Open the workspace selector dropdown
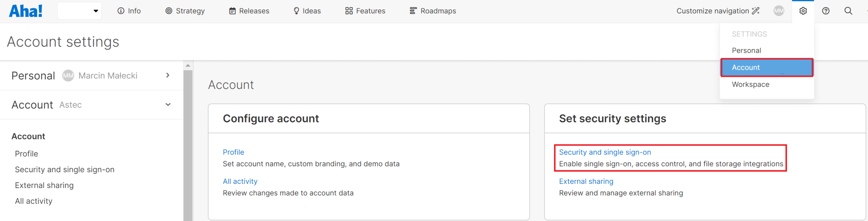The width and height of the screenshot is (868, 221). tap(80, 11)
